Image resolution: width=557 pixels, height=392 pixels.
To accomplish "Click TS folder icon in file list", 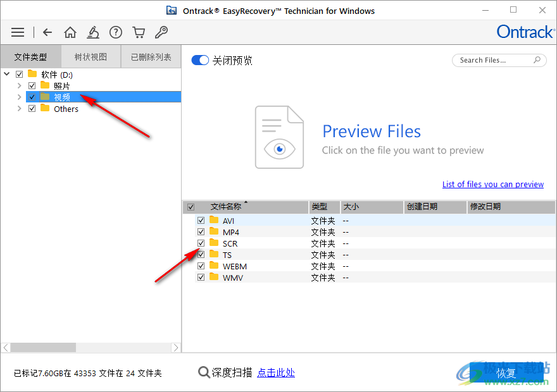I will coord(214,254).
